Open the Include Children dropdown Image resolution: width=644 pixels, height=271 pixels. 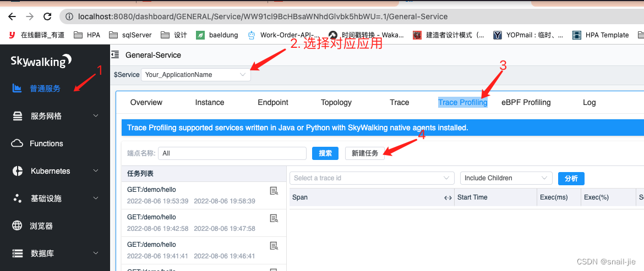click(x=506, y=178)
